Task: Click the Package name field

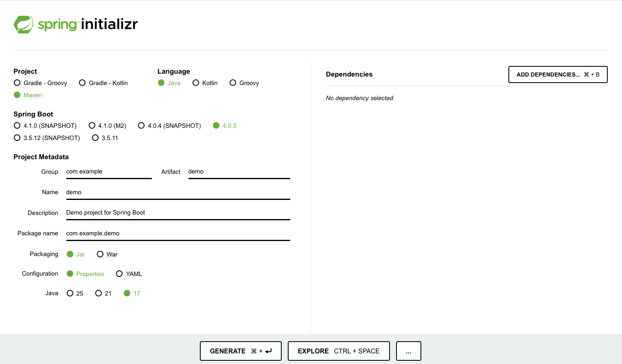Action: pos(178,234)
